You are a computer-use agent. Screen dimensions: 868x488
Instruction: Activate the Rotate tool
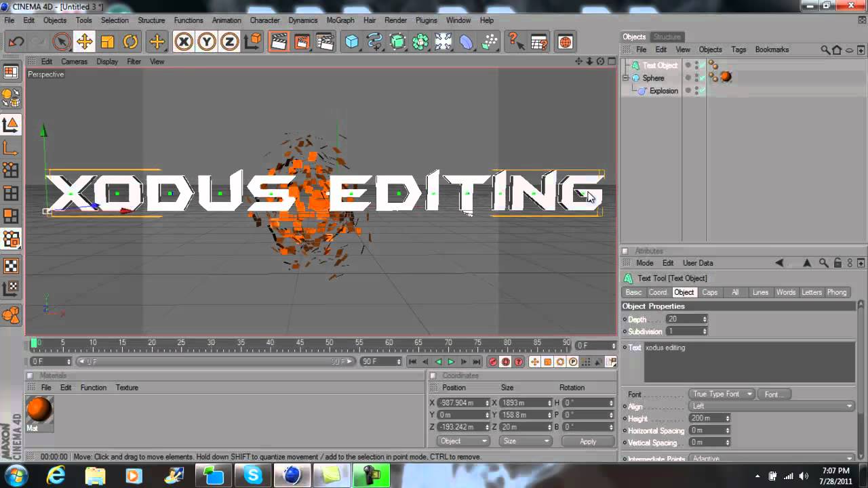(130, 42)
